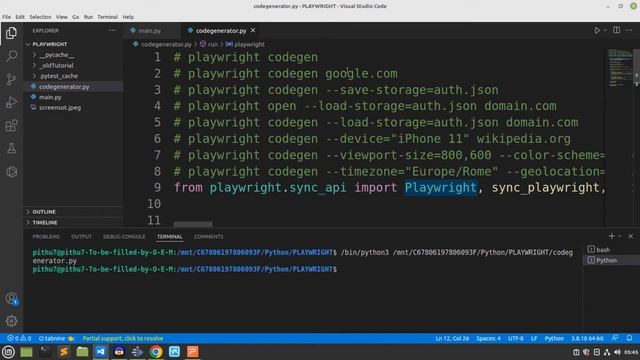Switch to the DEBUG CONSOLE tab
640x360 pixels.
pos(124,236)
